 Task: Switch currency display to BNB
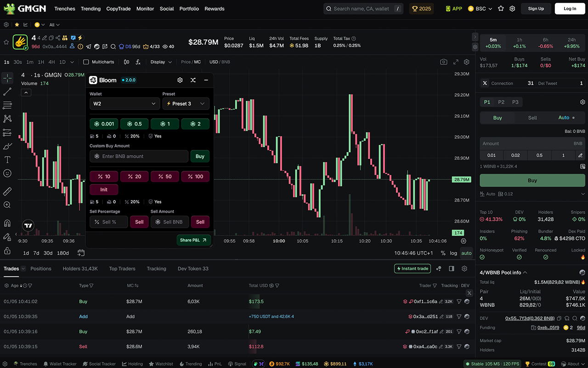click(x=226, y=62)
